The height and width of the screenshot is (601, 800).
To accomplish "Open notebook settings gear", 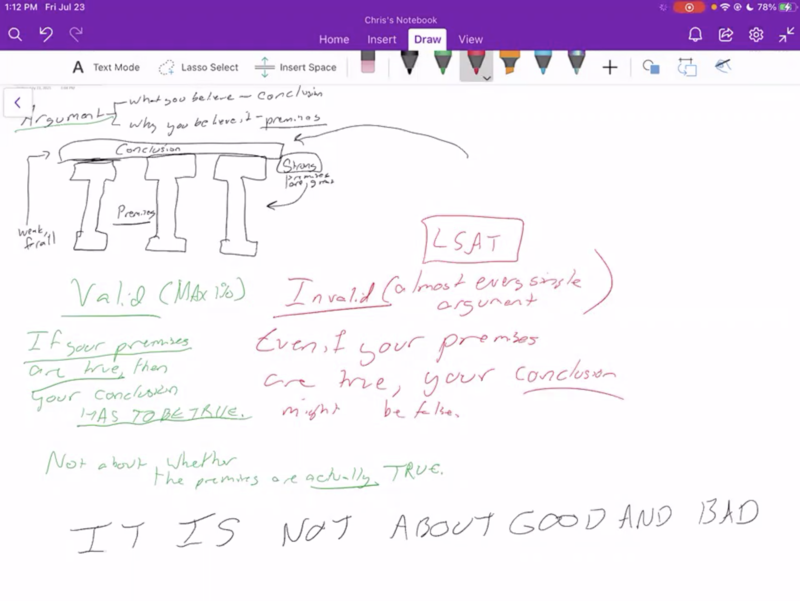I will click(757, 35).
